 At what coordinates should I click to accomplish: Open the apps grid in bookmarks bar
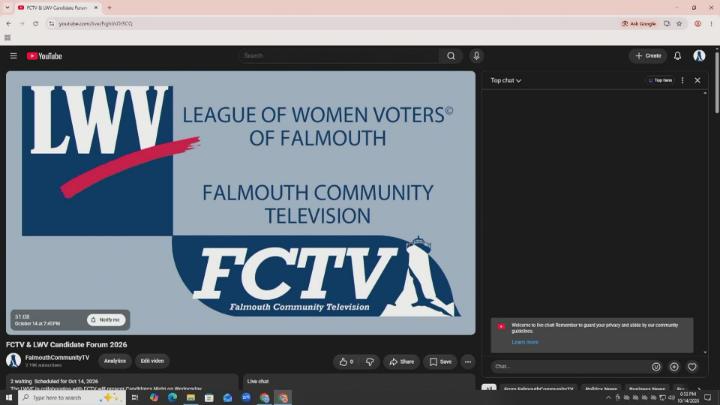coord(7,38)
